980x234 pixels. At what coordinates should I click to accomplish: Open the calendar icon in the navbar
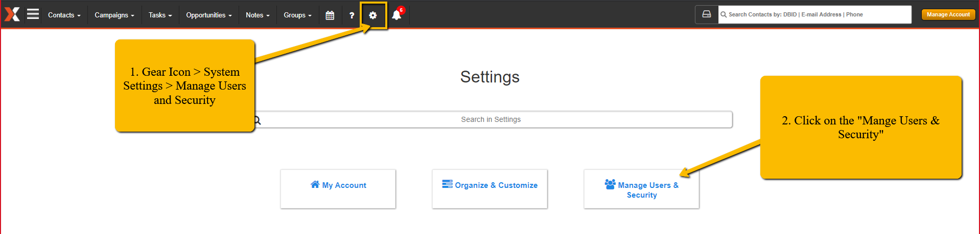(330, 15)
